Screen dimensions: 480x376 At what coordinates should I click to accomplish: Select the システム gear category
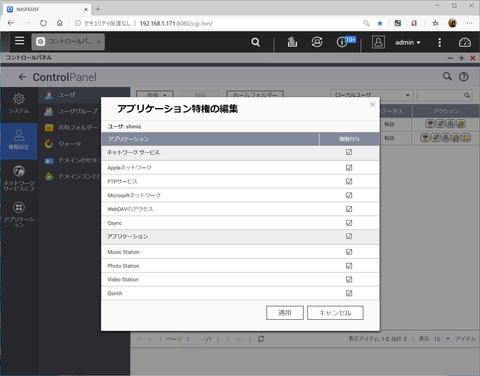pyautogui.click(x=19, y=103)
